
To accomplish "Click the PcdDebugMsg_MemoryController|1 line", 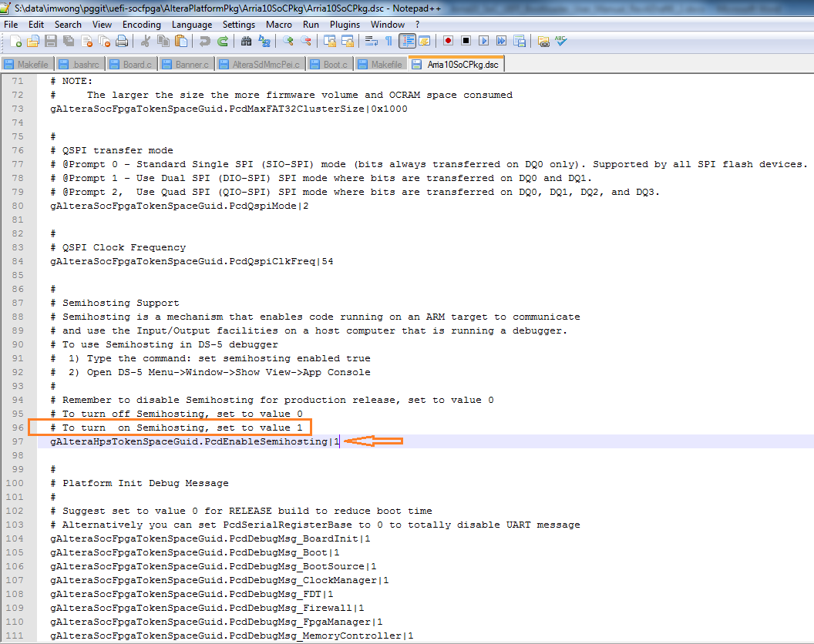I will click(x=231, y=636).
